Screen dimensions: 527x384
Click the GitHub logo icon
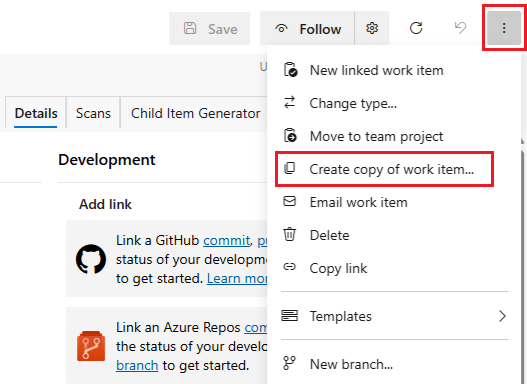point(91,259)
